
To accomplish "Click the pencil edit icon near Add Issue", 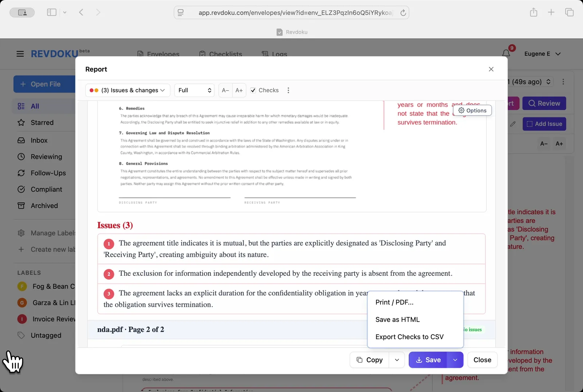I will point(513,124).
